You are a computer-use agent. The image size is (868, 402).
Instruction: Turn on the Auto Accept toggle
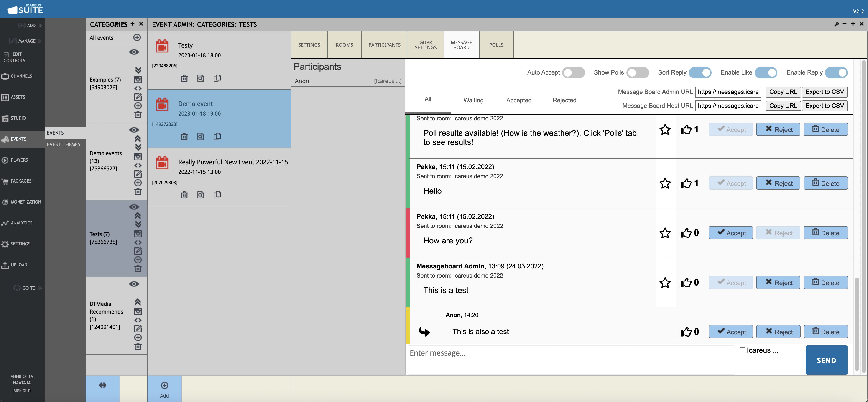pyautogui.click(x=573, y=72)
